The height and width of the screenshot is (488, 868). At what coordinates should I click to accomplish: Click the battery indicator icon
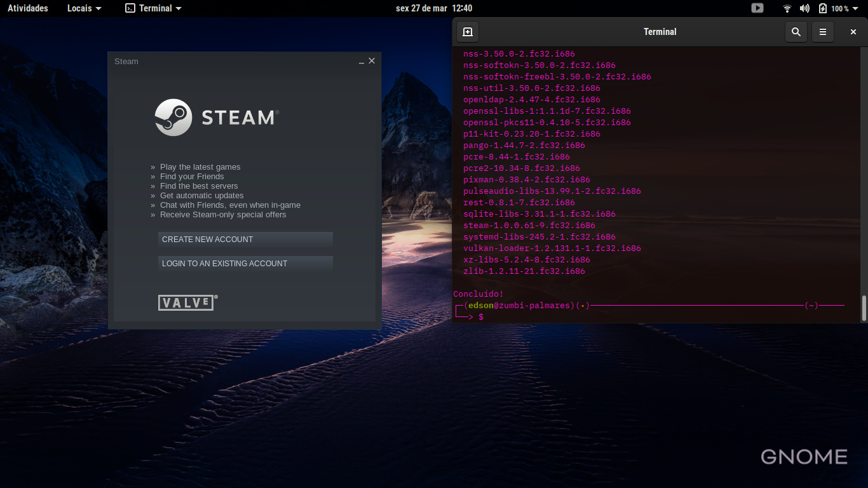tap(823, 8)
